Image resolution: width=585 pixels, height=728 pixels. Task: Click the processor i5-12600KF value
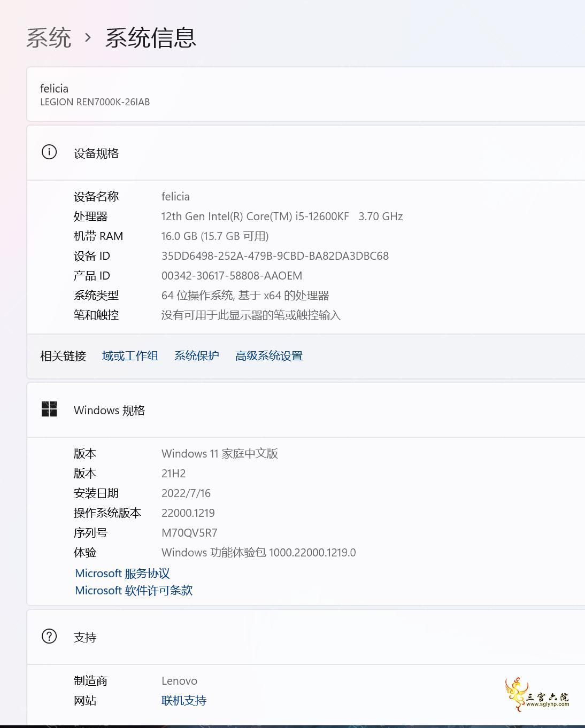(282, 216)
